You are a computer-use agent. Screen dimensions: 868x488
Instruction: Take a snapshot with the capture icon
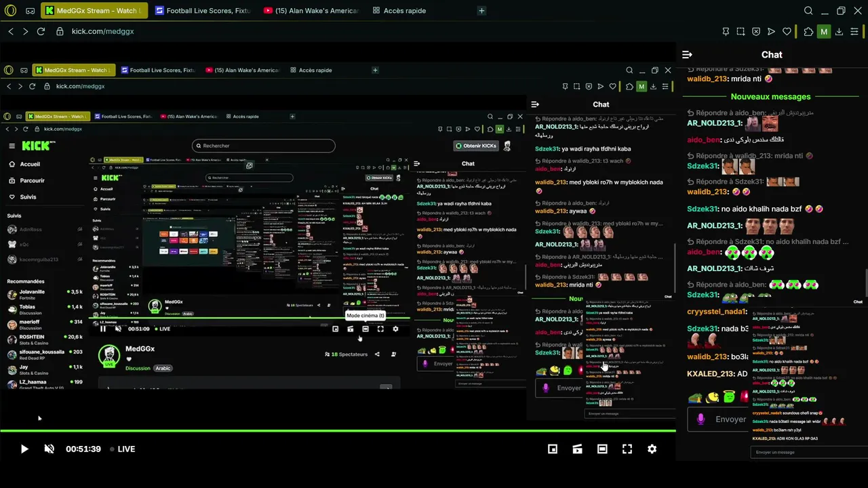[741, 31]
